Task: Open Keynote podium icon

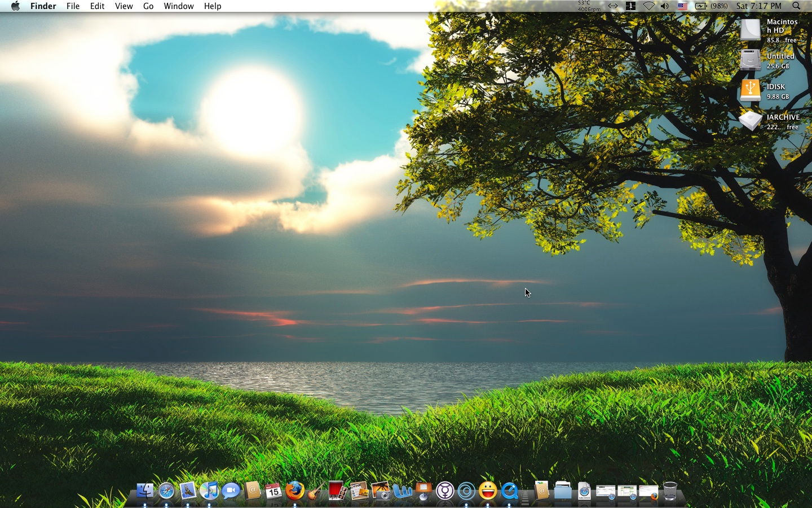Action: pyautogui.click(x=423, y=491)
